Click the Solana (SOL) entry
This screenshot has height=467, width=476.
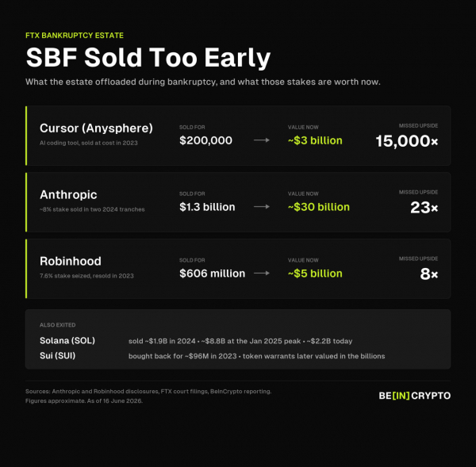pos(67,340)
